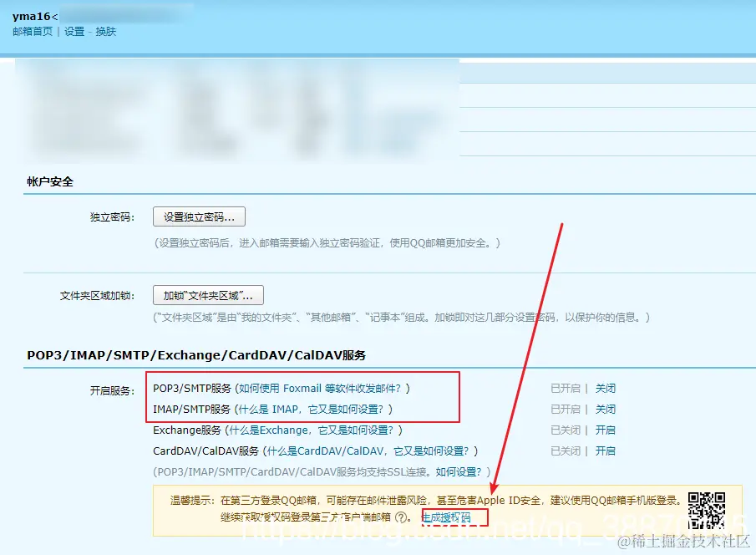The width and height of the screenshot is (756, 555).
Task: Open the 邮箱首页 menu item
Action: click(x=32, y=32)
